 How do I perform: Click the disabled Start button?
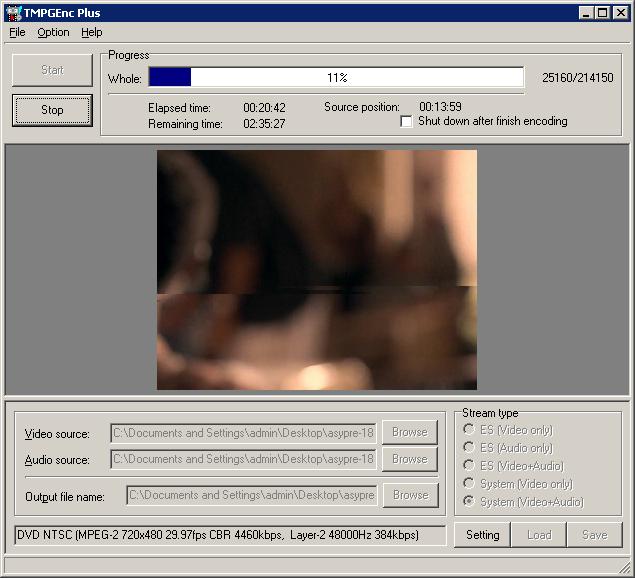tap(52, 70)
